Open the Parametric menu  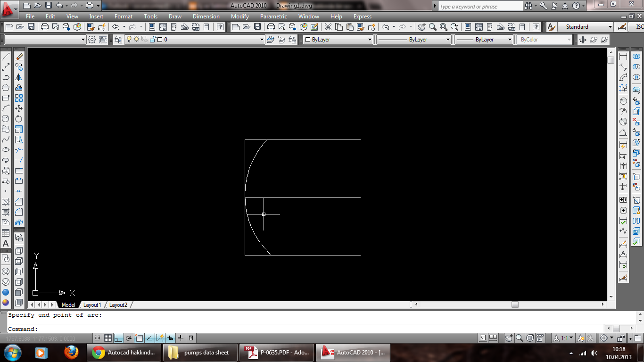pos(273,16)
